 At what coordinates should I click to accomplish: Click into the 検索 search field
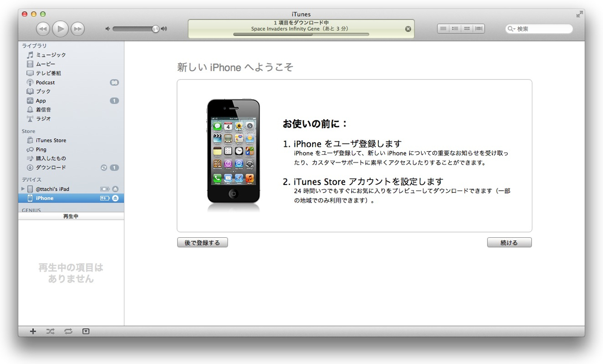click(x=542, y=29)
